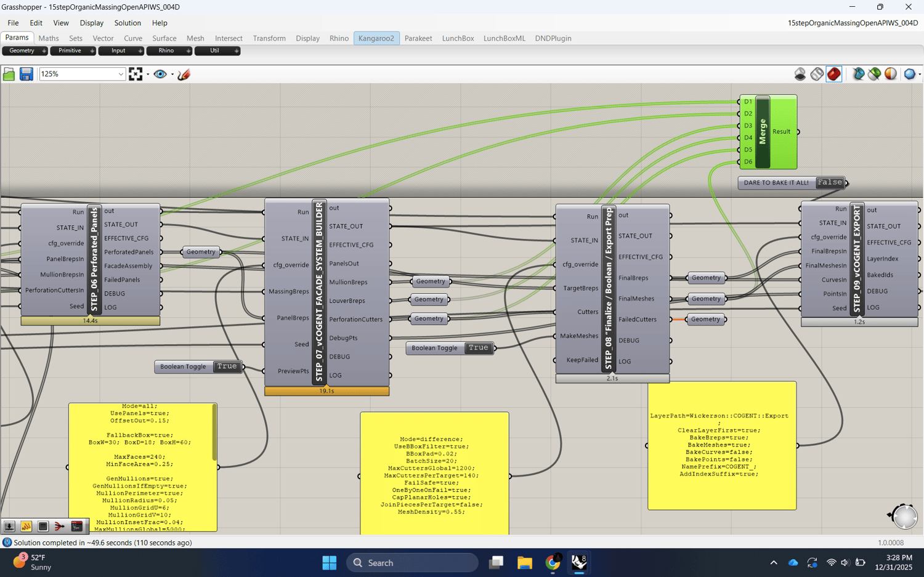924x577 pixels.
Task: Open File Explorer from the taskbar
Action: click(524, 562)
